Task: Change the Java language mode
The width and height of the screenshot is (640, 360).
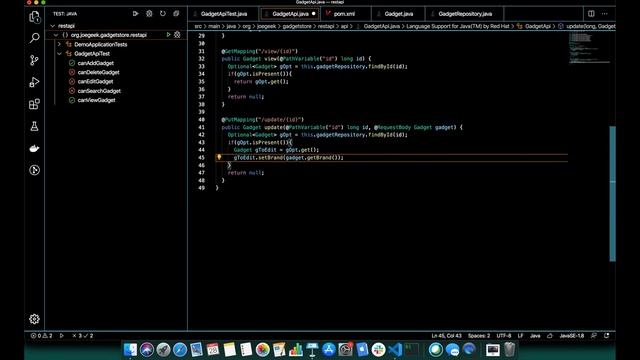Action: pos(535,336)
